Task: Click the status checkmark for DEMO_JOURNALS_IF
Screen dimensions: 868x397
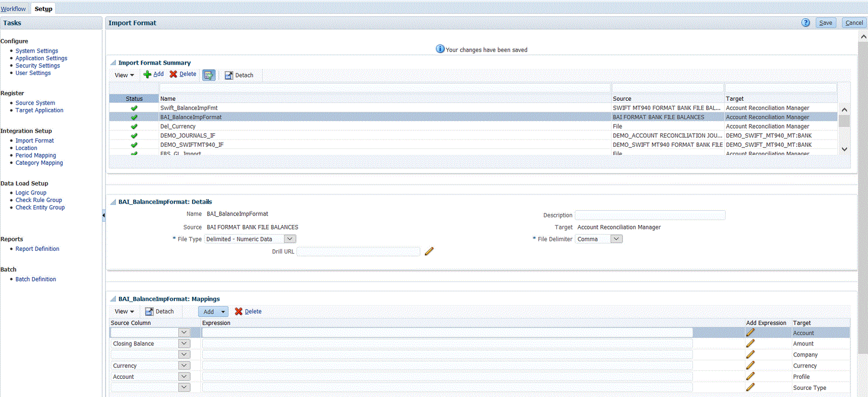Action: click(x=134, y=136)
